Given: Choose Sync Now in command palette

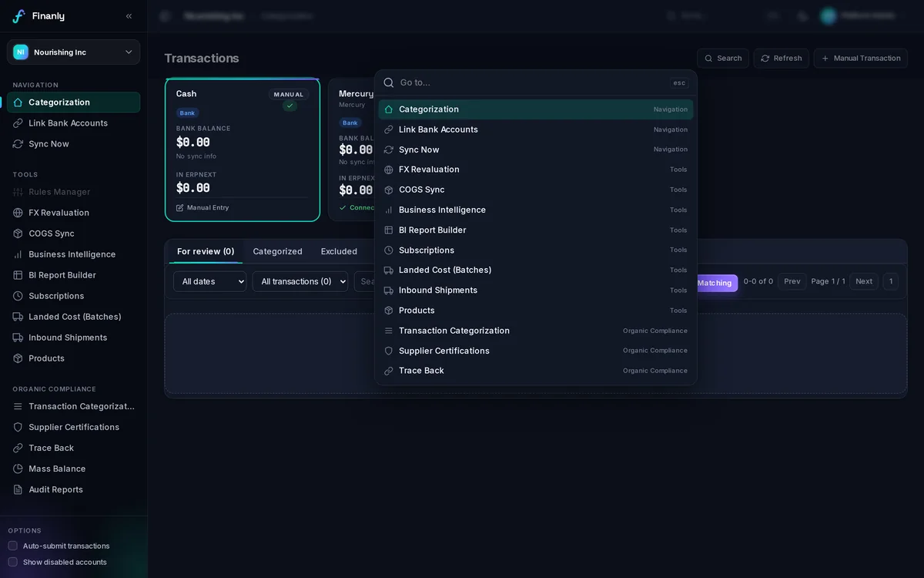Looking at the screenshot, I should tap(536, 150).
